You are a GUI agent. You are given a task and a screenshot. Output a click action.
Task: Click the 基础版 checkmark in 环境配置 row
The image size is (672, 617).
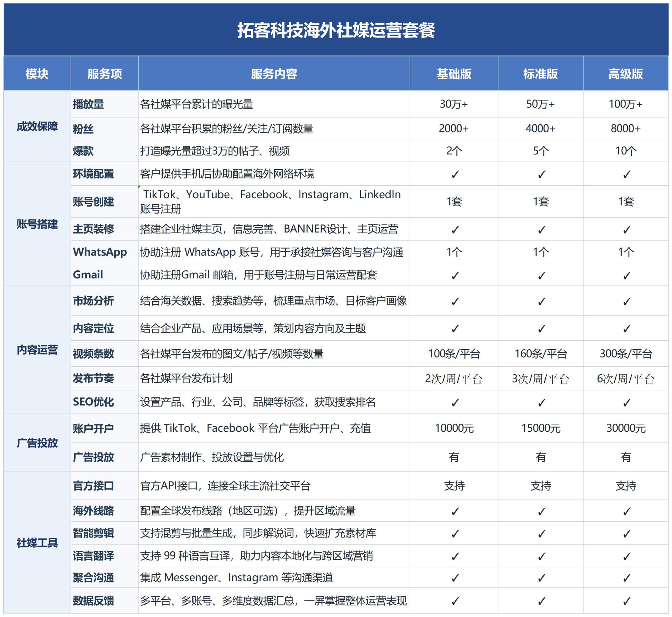(x=455, y=174)
